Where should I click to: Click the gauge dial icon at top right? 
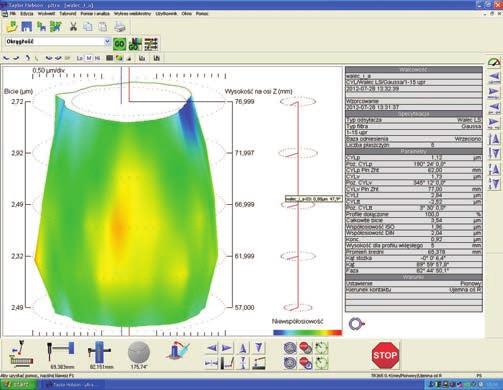[494, 62]
